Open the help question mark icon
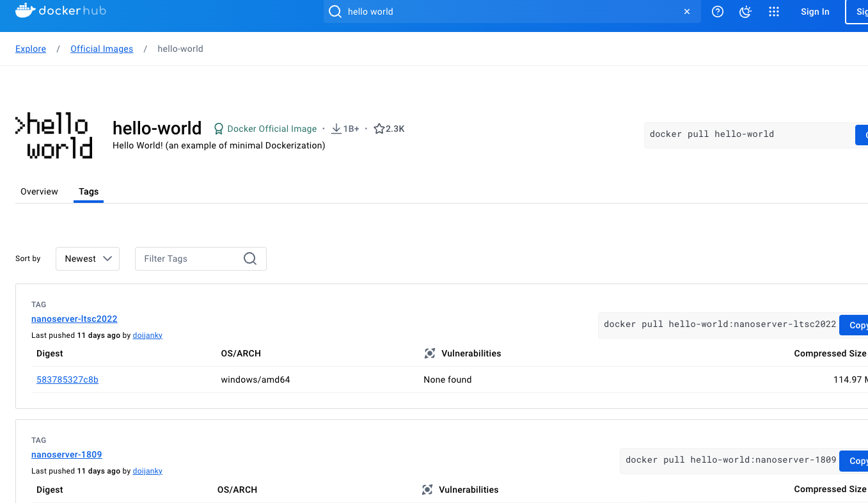 click(x=718, y=12)
